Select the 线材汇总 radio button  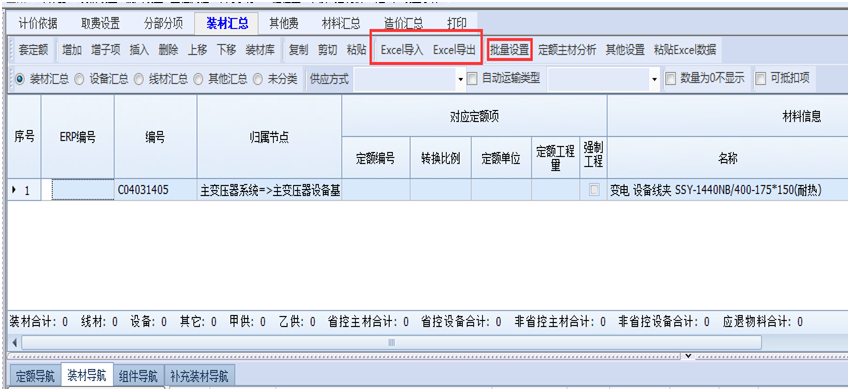tap(139, 79)
